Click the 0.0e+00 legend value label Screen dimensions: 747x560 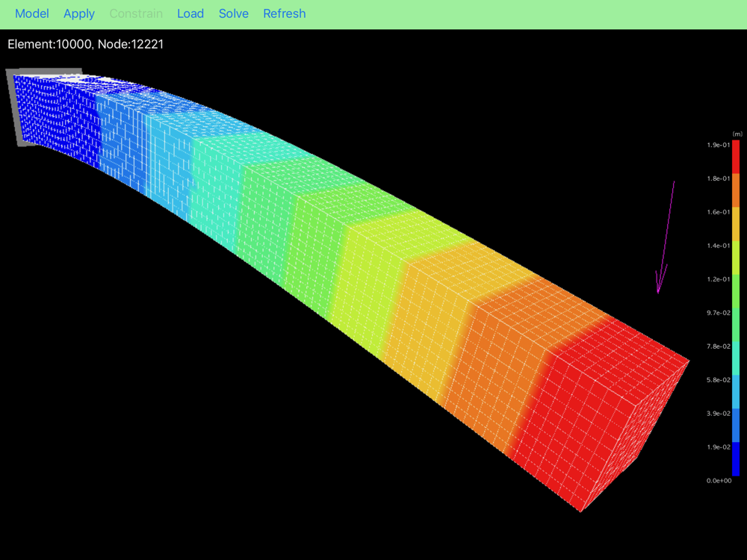[x=717, y=481]
